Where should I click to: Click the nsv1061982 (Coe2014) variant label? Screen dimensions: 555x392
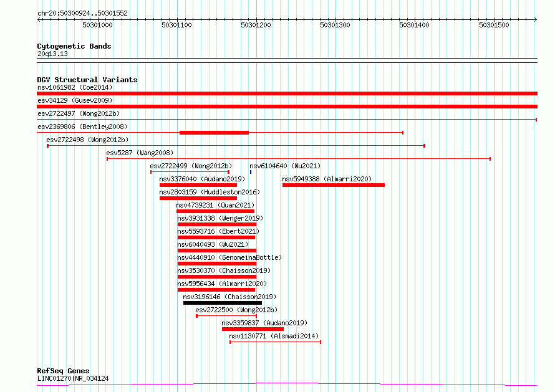(x=75, y=87)
